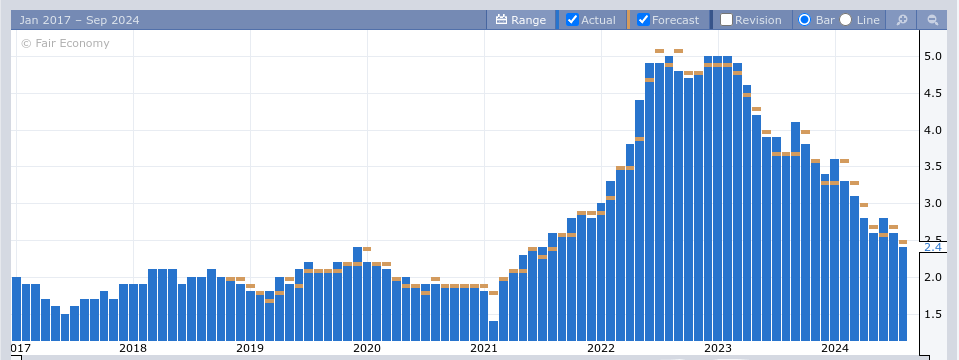959x360 pixels.
Task: Click the 2021 x-axis year label
Action: [484, 348]
